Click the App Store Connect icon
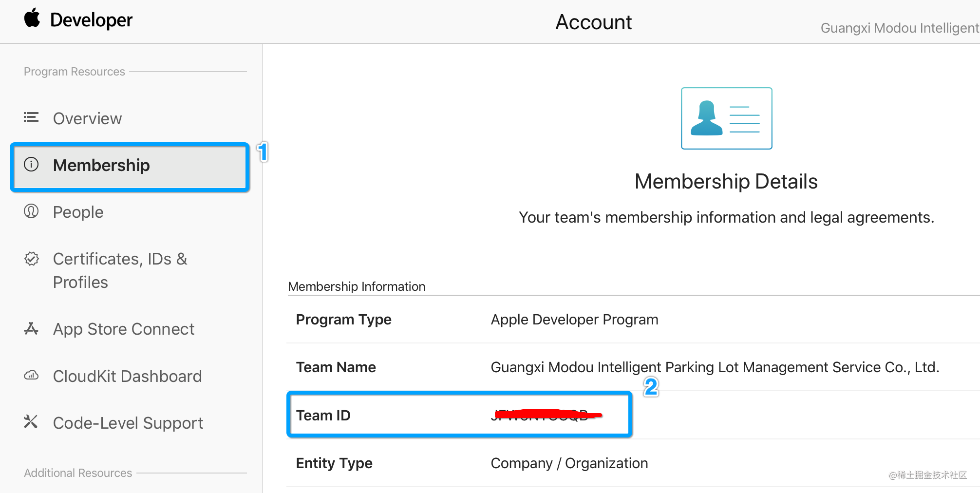Image resolution: width=980 pixels, height=493 pixels. pyautogui.click(x=31, y=329)
